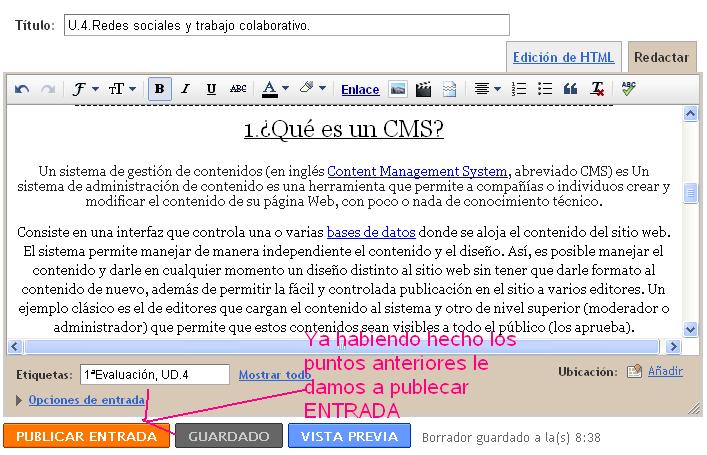This screenshot has width=707, height=455.
Task: Open the highlight color dropdown arrow
Action: pos(322,88)
